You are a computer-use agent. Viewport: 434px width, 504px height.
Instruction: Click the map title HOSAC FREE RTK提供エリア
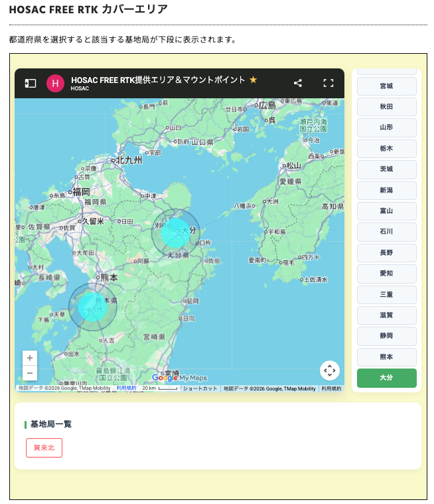158,80
